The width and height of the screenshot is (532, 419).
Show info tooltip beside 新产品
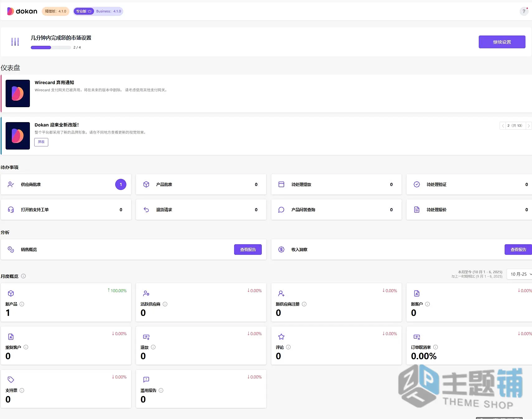coord(22,304)
